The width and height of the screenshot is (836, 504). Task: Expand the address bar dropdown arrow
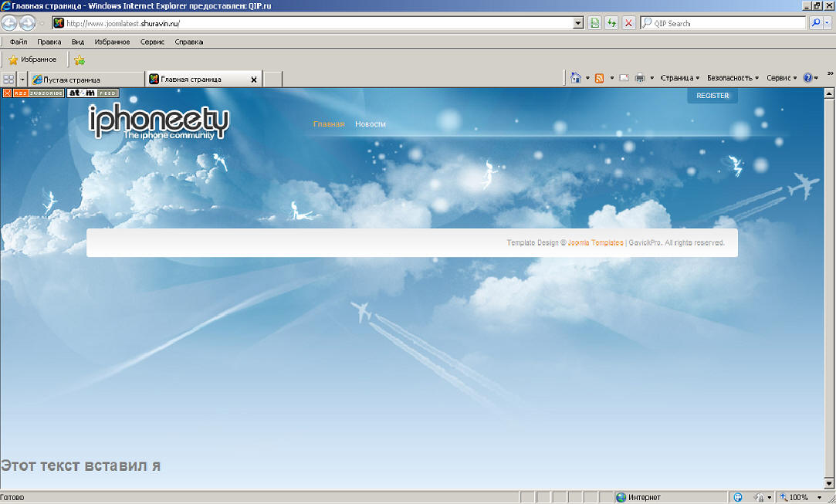coord(578,23)
